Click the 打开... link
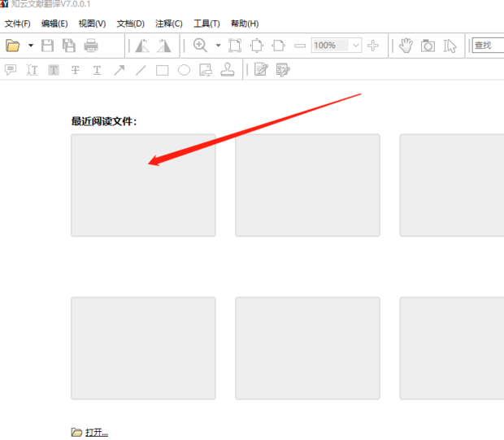The height and width of the screenshot is (440, 504). point(97,433)
